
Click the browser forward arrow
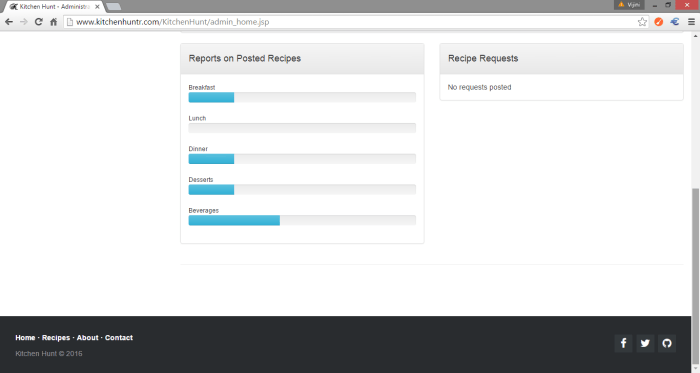[x=24, y=22]
